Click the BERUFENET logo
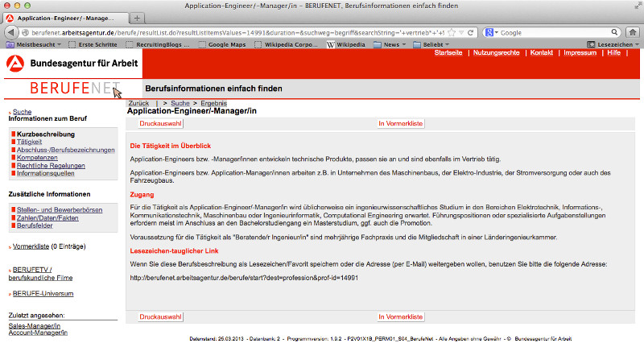The image size is (644, 343). [x=75, y=88]
